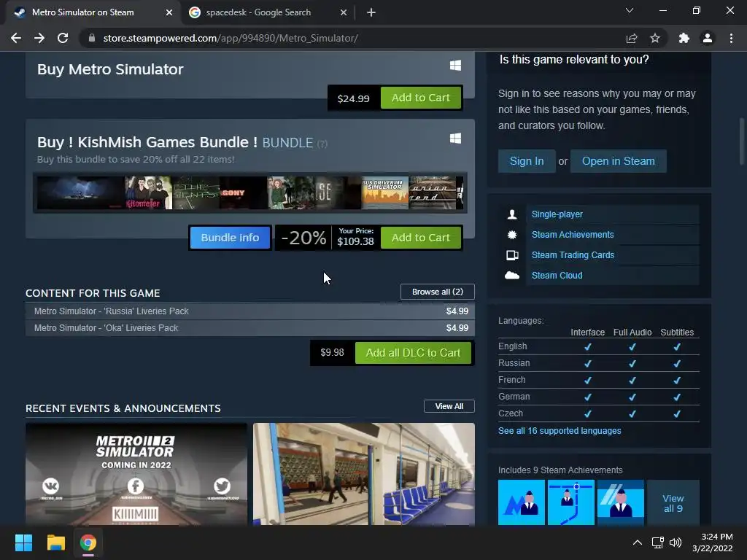747x560 pixels.
Task: View all 9 achievements
Action: (x=673, y=502)
